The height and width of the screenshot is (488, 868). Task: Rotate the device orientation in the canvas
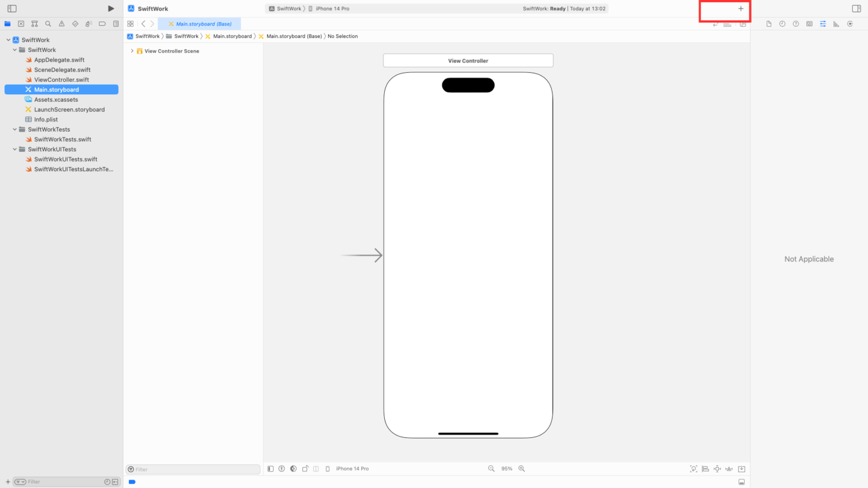click(305, 468)
